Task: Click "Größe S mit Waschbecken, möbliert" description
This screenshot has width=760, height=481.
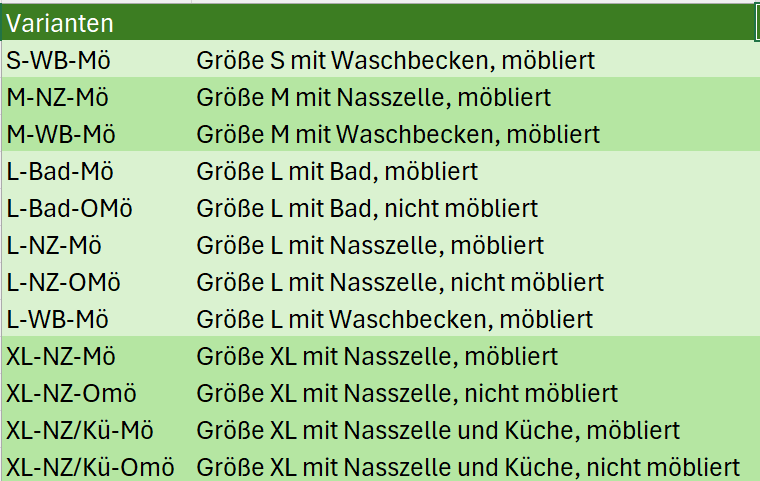Action: tap(395, 60)
